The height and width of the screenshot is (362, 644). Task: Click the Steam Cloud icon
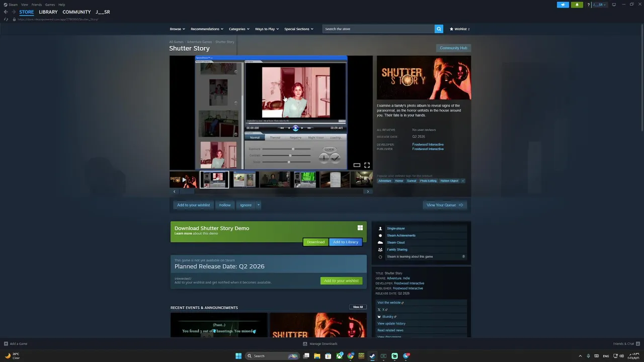click(x=380, y=242)
